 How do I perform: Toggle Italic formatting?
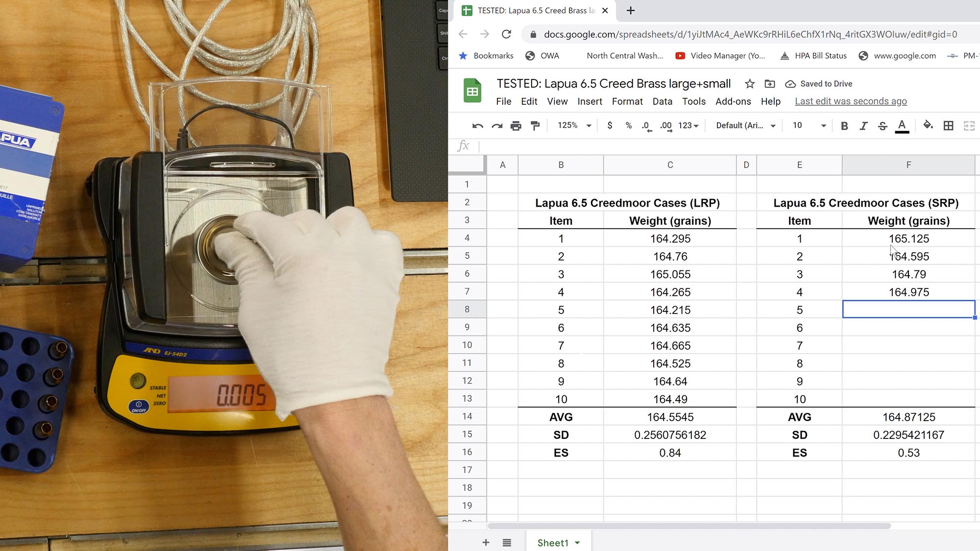(x=863, y=126)
